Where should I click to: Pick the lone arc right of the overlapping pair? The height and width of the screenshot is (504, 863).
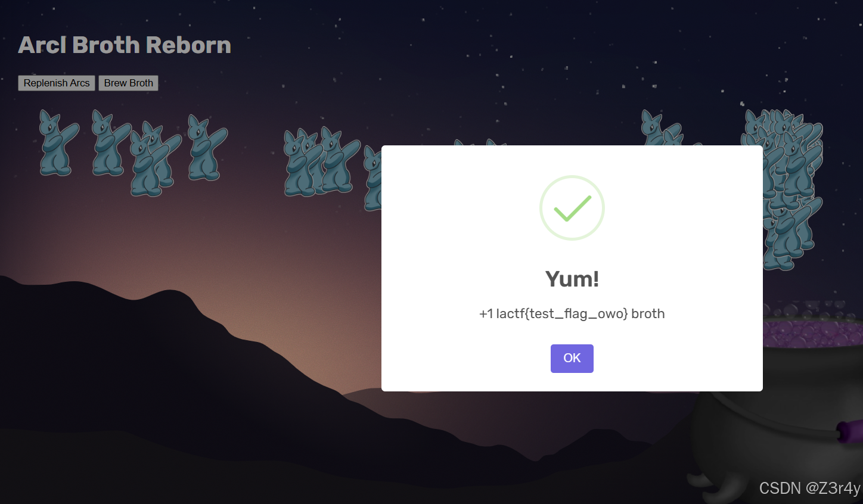[207, 148]
